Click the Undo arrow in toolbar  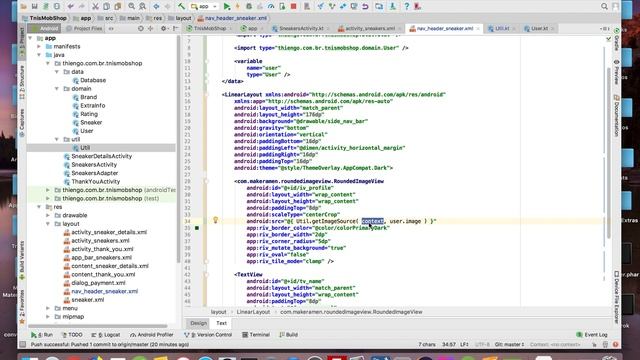(71, 7)
